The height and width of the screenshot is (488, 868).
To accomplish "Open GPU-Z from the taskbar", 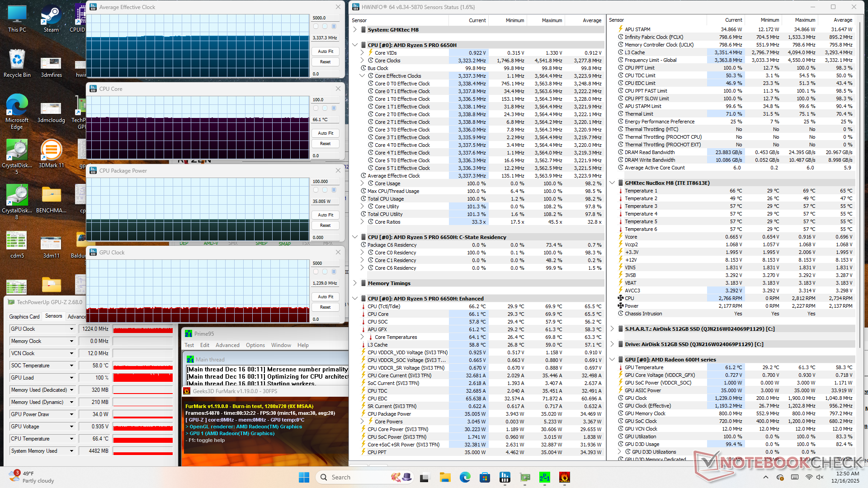I will pyautogui.click(x=524, y=477).
